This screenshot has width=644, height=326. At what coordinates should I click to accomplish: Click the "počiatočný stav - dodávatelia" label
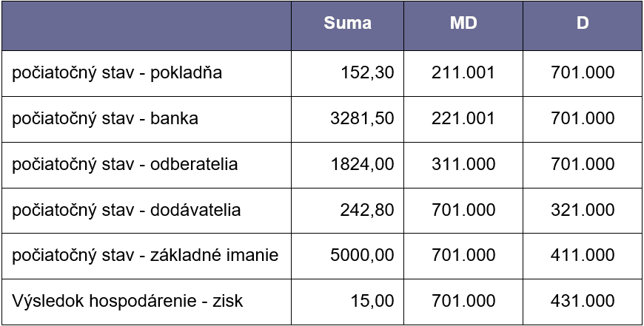tap(127, 210)
